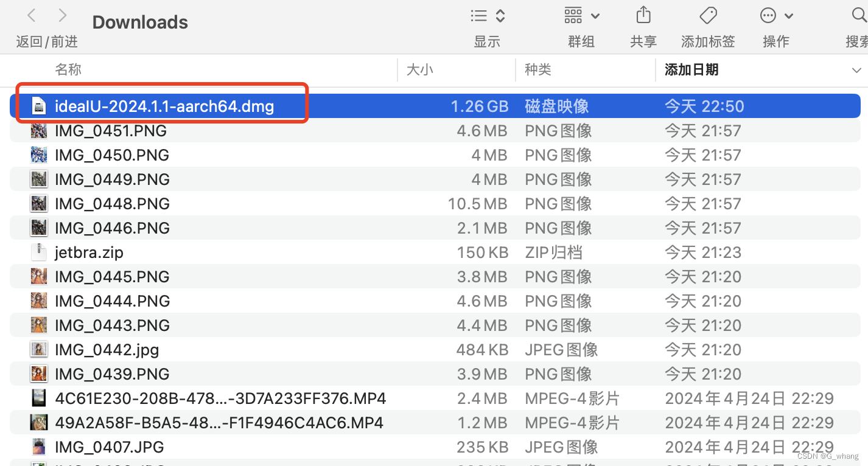Click the Share (共享) icon
The width and height of the screenshot is (868, 466).
click(643, 15)
